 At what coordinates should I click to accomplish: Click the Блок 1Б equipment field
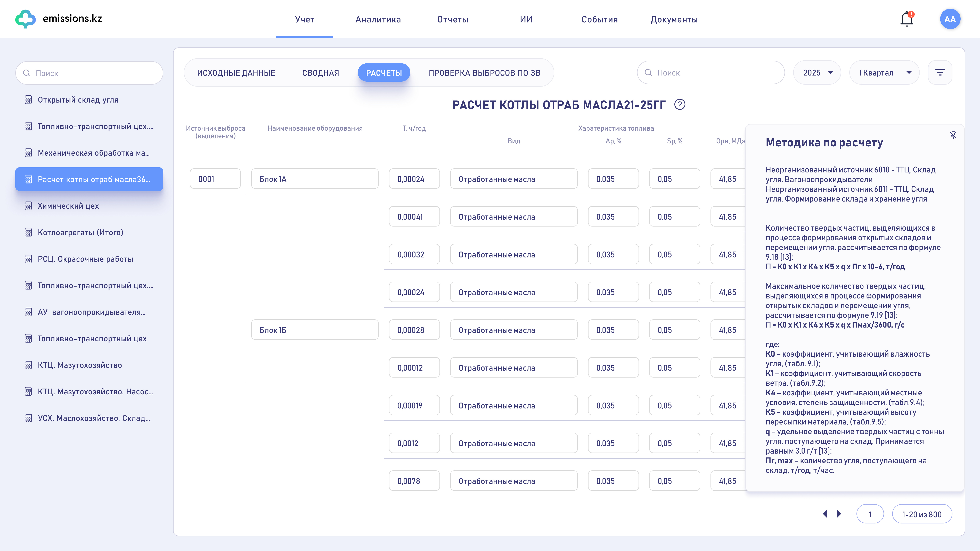tap(315, 330)
